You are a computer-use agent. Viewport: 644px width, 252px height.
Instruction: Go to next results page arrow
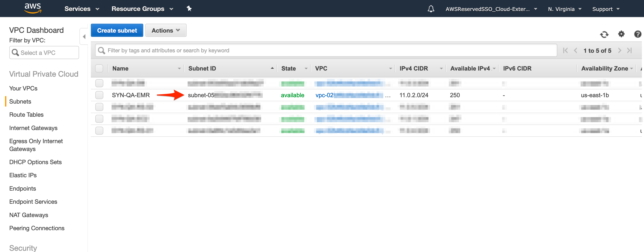pyautogui.click(x=619, y=50)
